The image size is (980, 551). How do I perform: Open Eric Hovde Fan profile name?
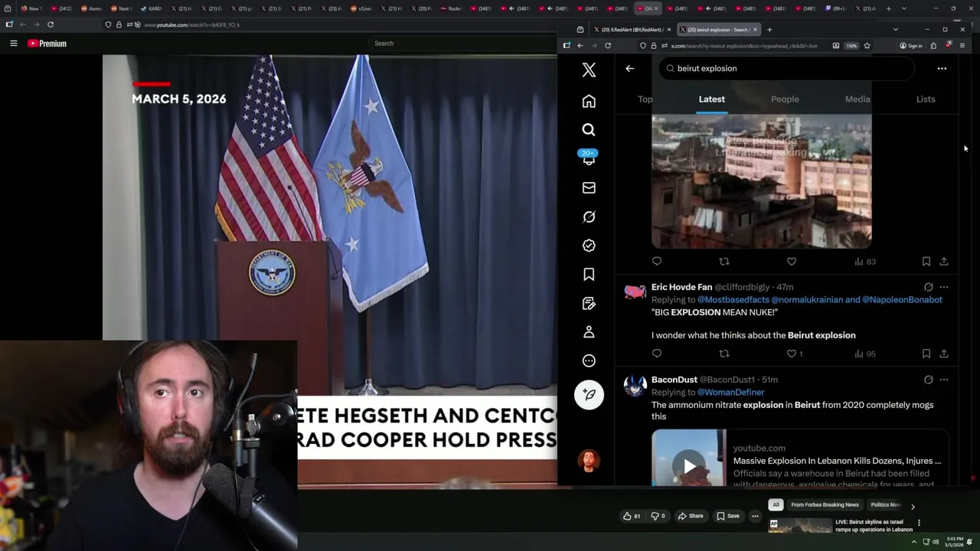[681, 287]
